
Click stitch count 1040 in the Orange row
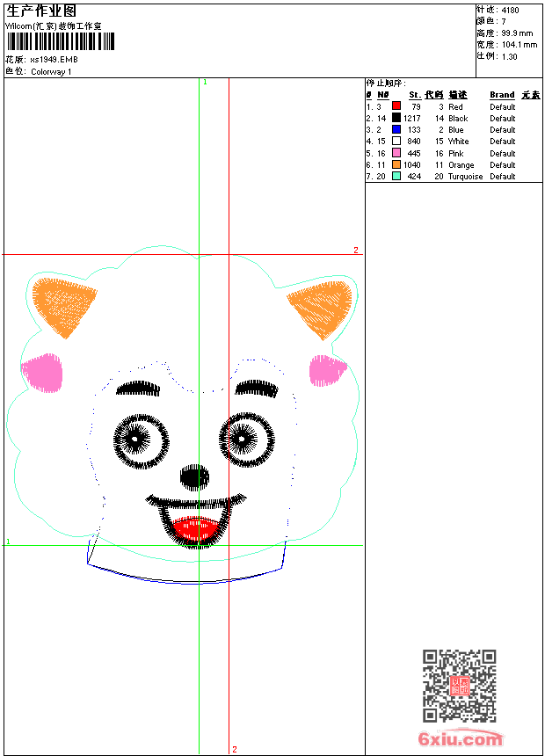[x=412, y=165]
